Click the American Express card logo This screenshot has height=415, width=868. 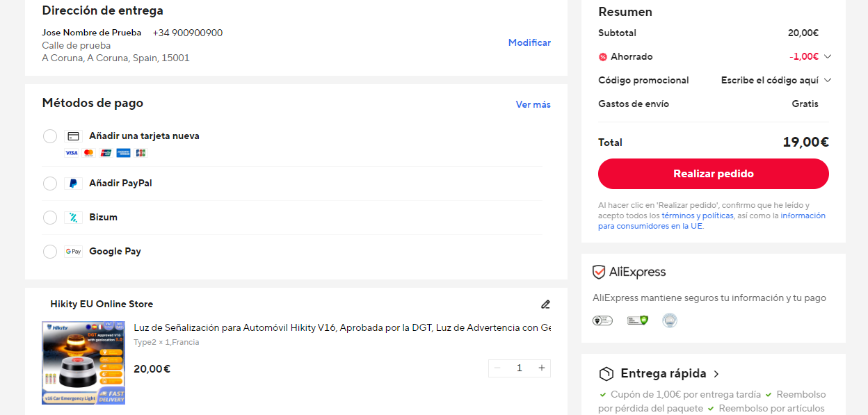point(123,153)
